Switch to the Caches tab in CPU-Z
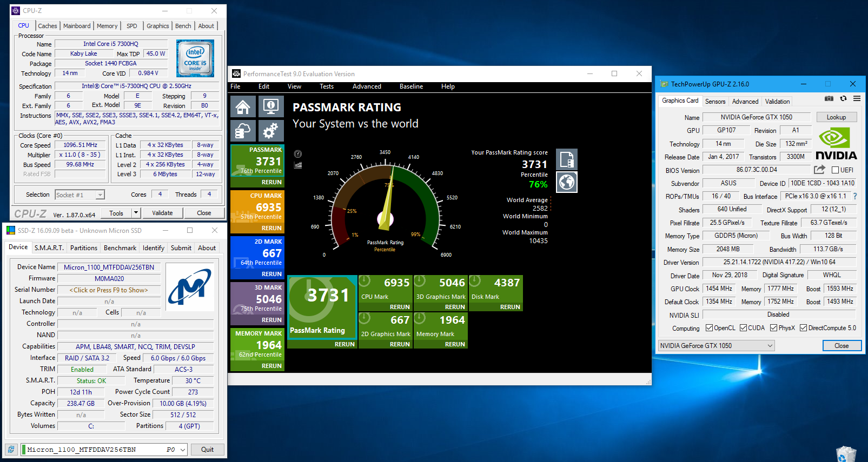868x462 pixels. (x=48, y=26)
